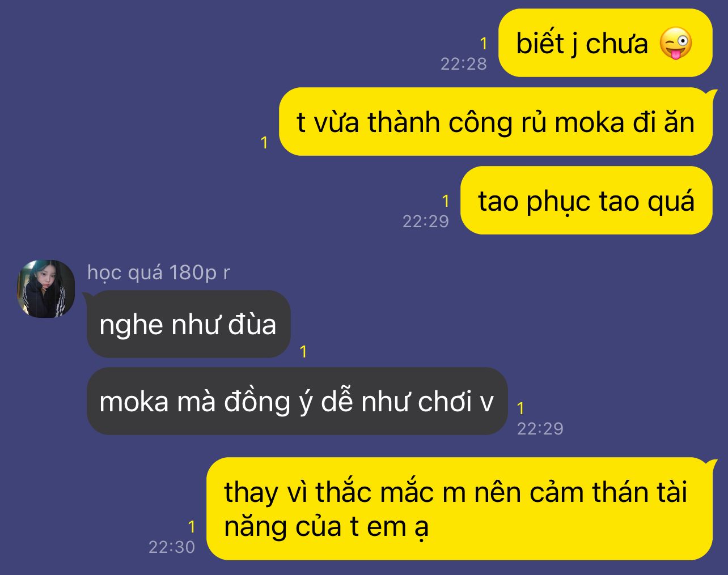This screenshot has width=728, height=575.
Task: Click the 22:30 timestamp
Action: [172, 547]
